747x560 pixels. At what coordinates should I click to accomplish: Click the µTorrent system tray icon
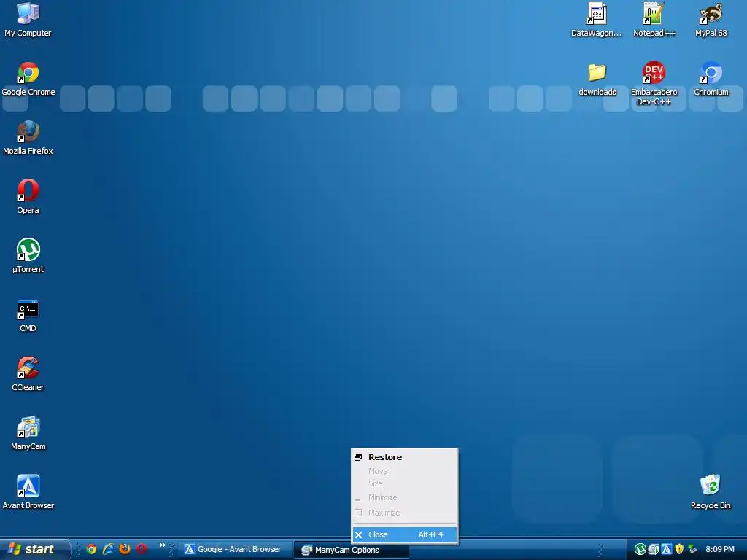(x=640, y=550)
